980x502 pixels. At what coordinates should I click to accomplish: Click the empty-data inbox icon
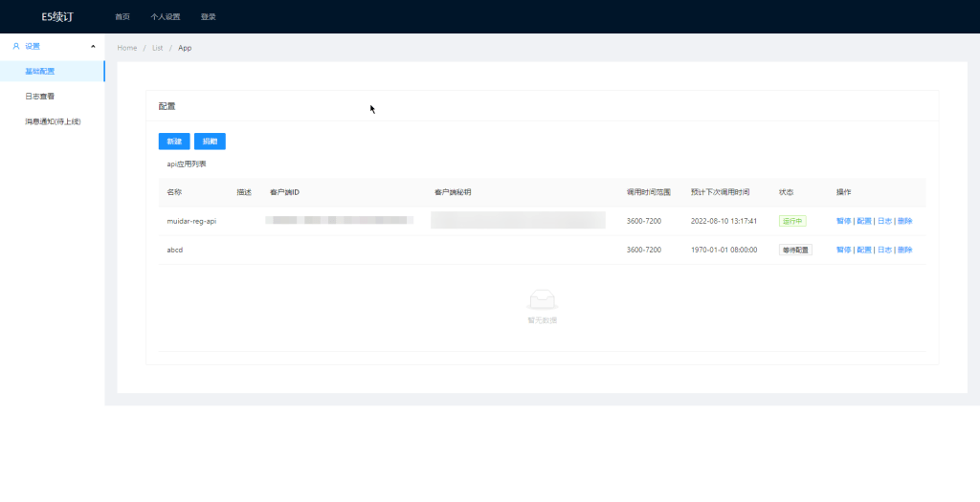tap(542, 300)
